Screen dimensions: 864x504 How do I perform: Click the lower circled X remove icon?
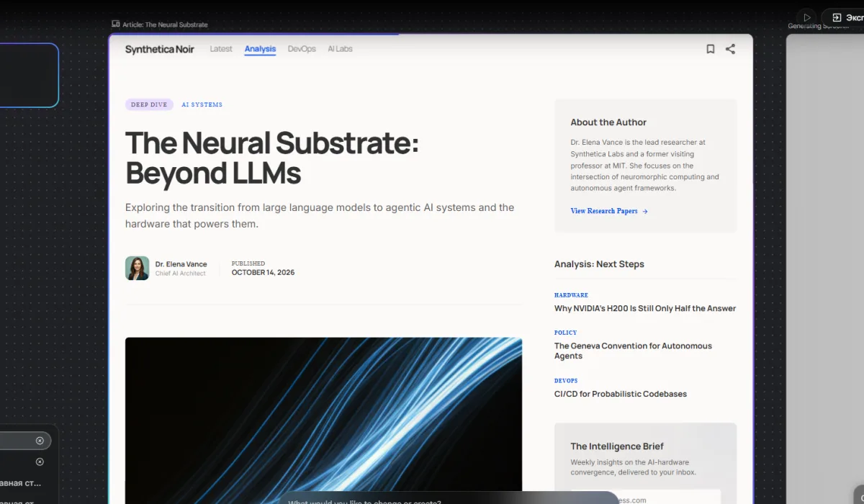tap(40, 462)
